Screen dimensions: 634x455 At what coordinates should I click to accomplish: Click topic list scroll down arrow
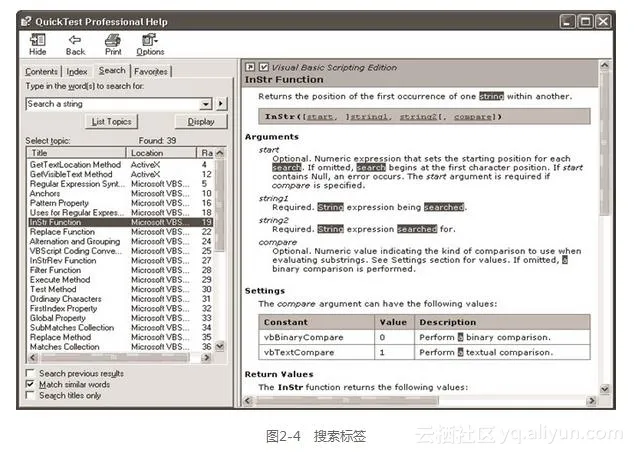[220, 346]
